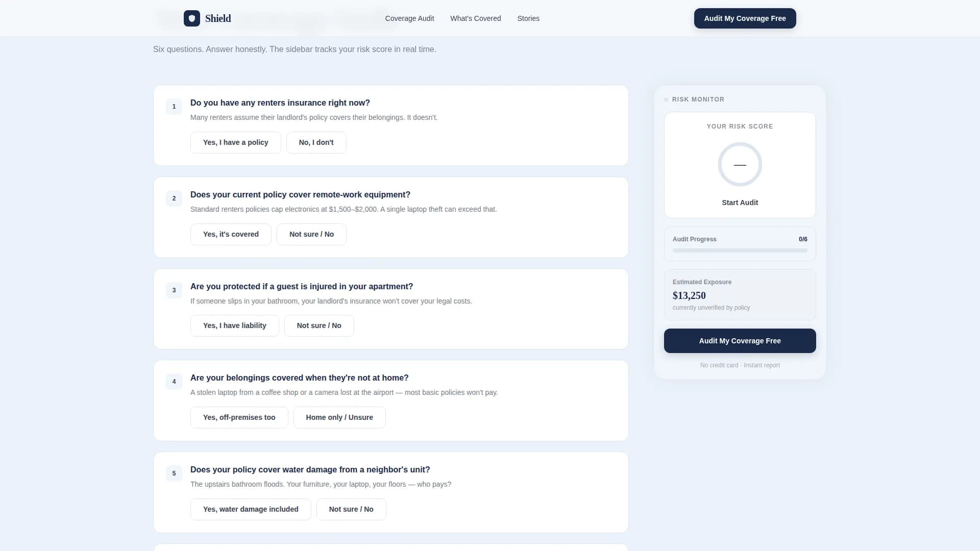The image size is (980, 551).
Task: Click question number 1 badge
Action: [174, 107]
